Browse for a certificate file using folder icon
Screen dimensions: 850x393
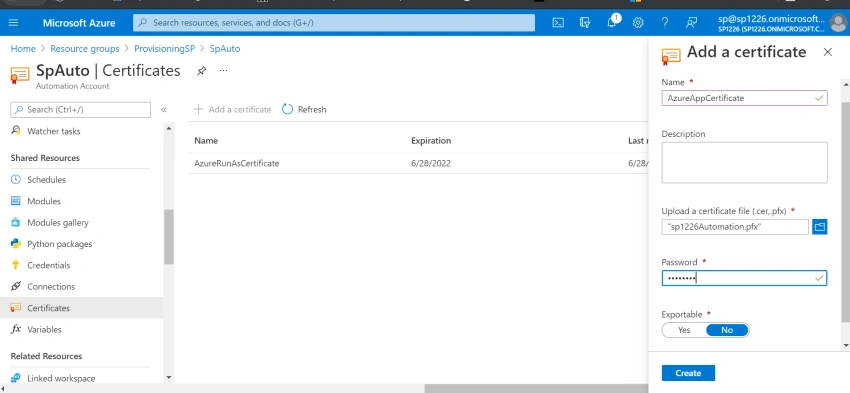click(820, 227)
